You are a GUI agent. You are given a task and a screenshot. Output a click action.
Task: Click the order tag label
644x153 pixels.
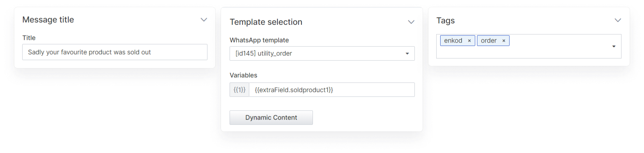(x=488, y=40)
